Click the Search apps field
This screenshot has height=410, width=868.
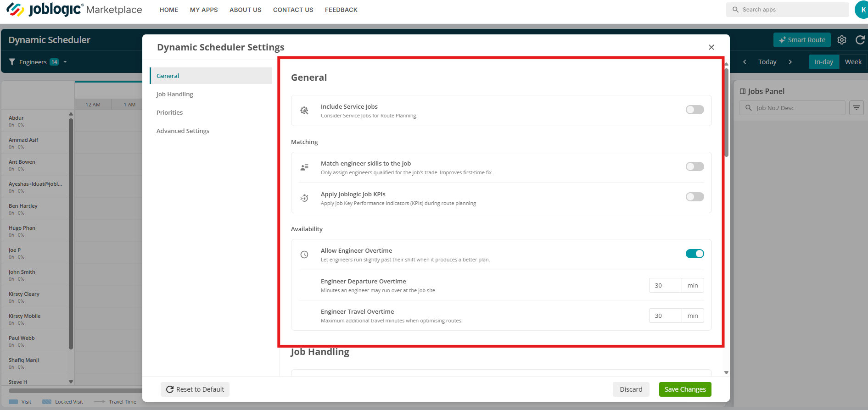788,10
